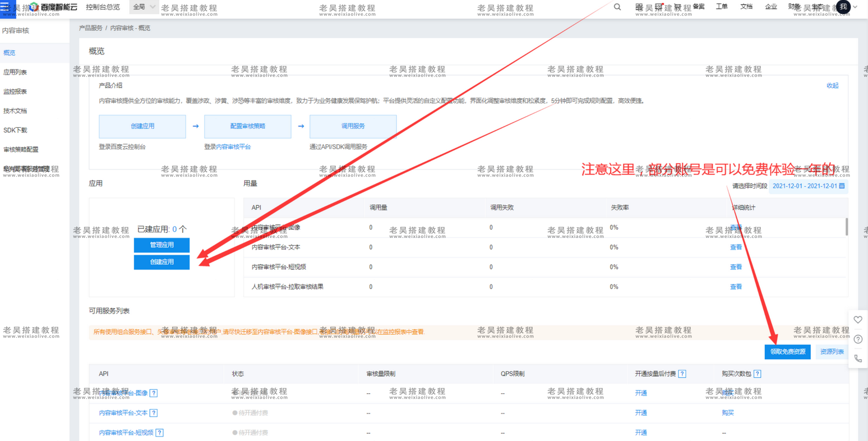Image resolution: width=868 pixels, height=441 pixels.
Task: Click 查看 for 内容审核平台-文本 usage row
Action: click(736, 247)
